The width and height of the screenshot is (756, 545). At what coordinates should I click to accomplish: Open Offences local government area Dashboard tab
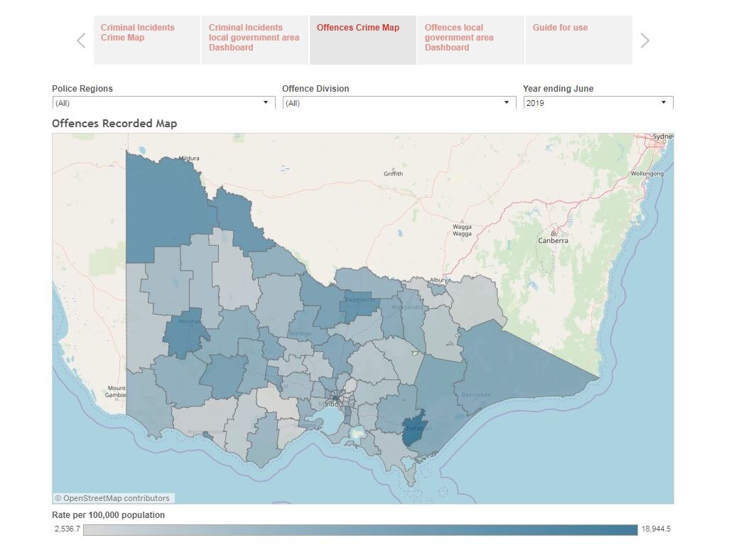click(470, 40)
